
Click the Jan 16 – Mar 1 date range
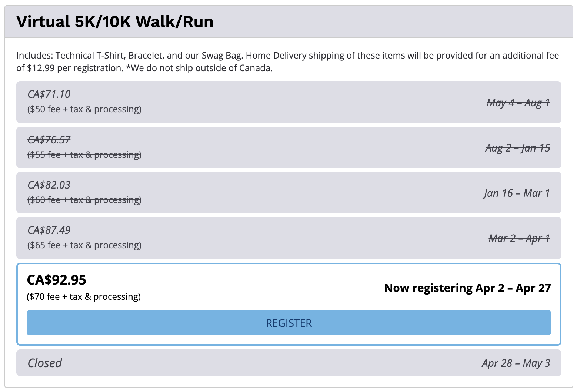(517, 193)
